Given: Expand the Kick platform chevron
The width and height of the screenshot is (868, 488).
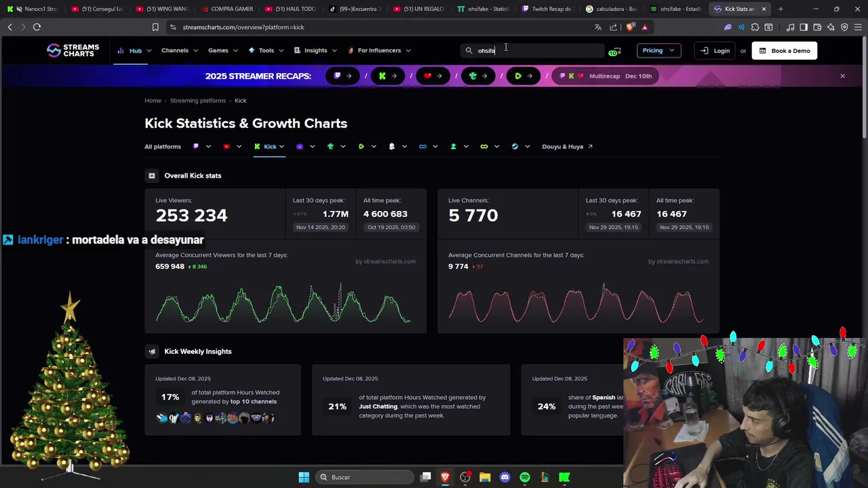Looking at the screenshot, I should (281, 146).
